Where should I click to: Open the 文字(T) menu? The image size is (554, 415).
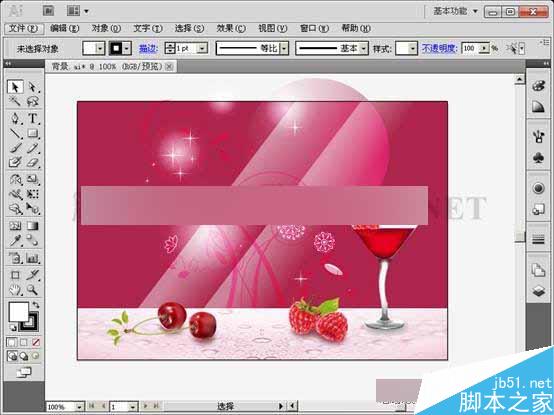(x=148, y=28)
